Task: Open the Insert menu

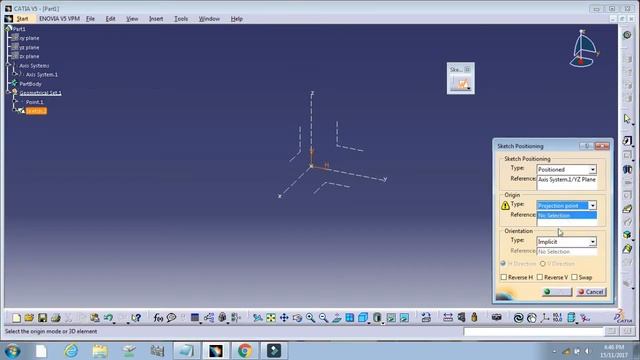Action: (156, 19)
